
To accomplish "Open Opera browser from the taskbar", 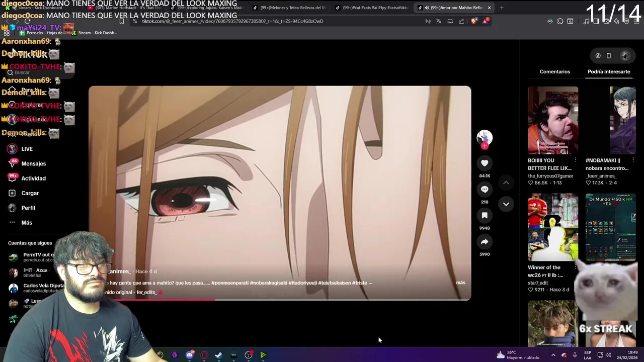I will point(204,355).
